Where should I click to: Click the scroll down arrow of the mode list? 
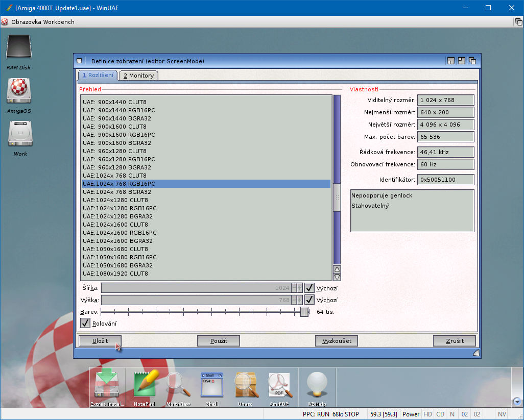click(x=337, y=277)
